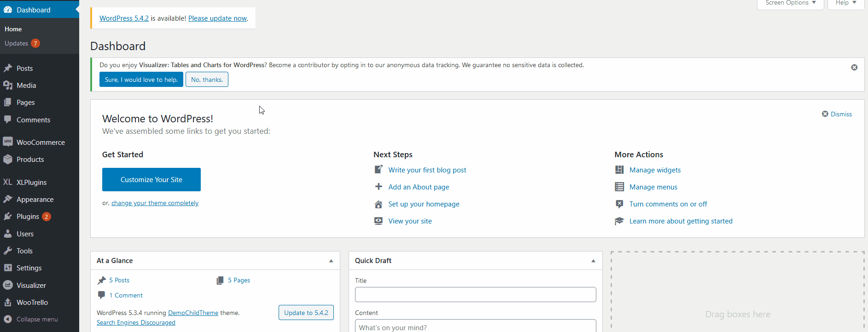Viewport: 868px width, 332px height.
Task: Click Learn more about getting started link
Action: [681, 221]
